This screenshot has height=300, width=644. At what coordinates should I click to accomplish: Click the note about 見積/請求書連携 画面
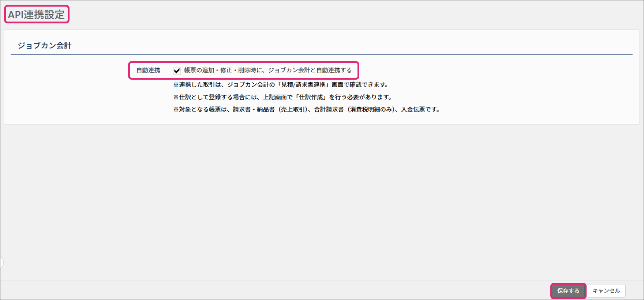point(281,85)
